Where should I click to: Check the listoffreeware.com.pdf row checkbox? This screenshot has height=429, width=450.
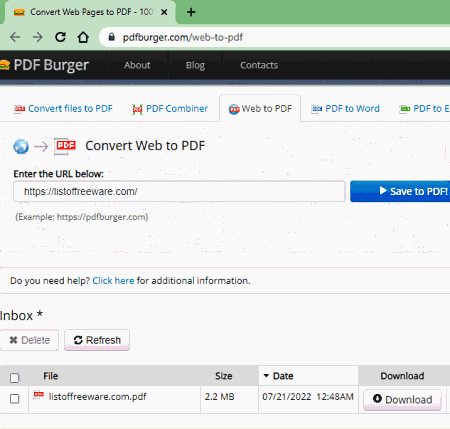(x=15, y=399)
